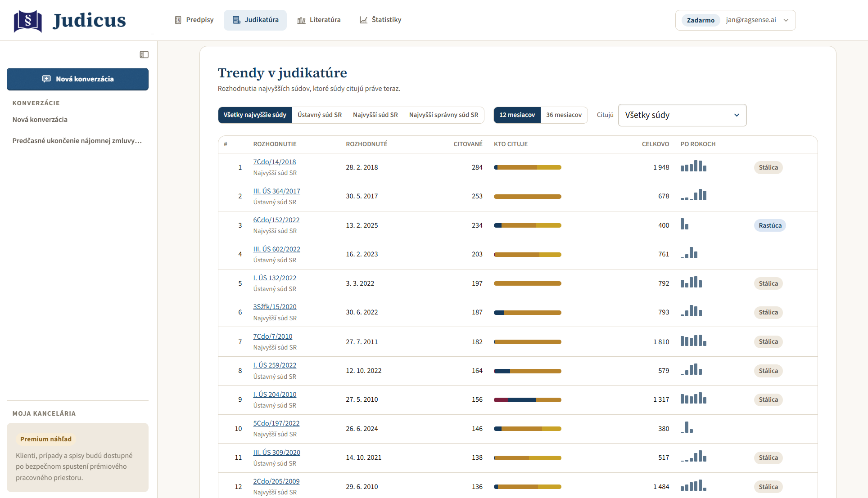Open the 'Nová konverzácia' conversation in the list
This screenshot has height=498, width=868.
(40, 120)
